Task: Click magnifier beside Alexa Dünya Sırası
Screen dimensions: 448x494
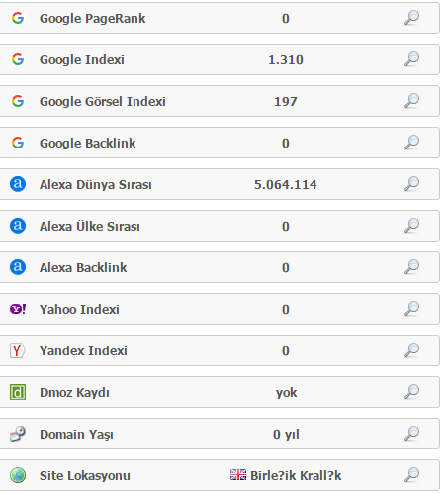Action: [x=411, y=184]
